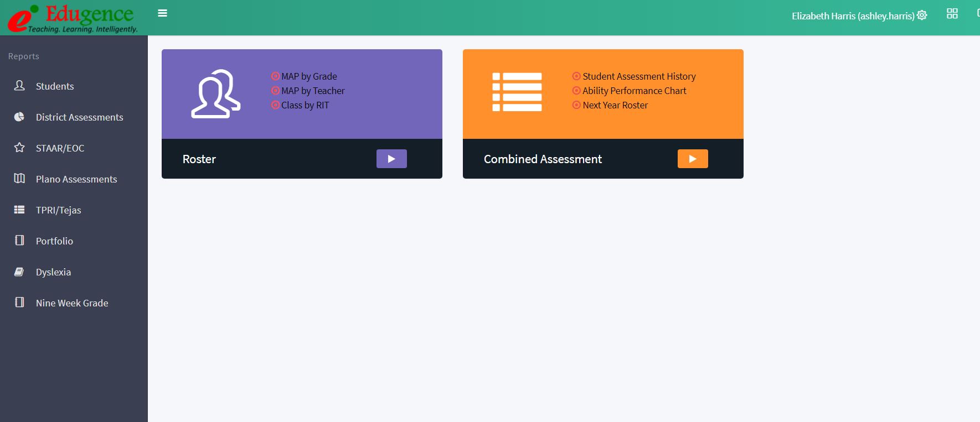Toggle the hamburger sidebar menu
Image resolution: width=980 pixels, height=422 pixels.
click(x=162, y=13)
